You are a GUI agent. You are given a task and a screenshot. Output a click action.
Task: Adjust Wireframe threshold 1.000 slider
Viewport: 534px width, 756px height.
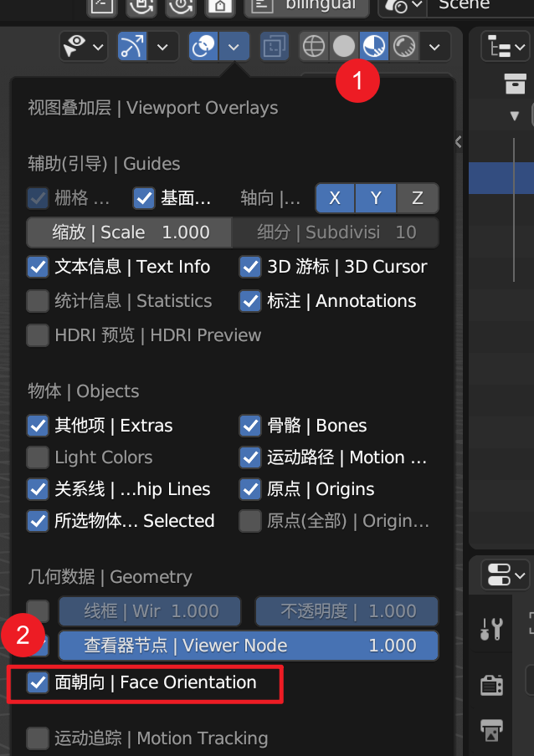click(150, 610)
